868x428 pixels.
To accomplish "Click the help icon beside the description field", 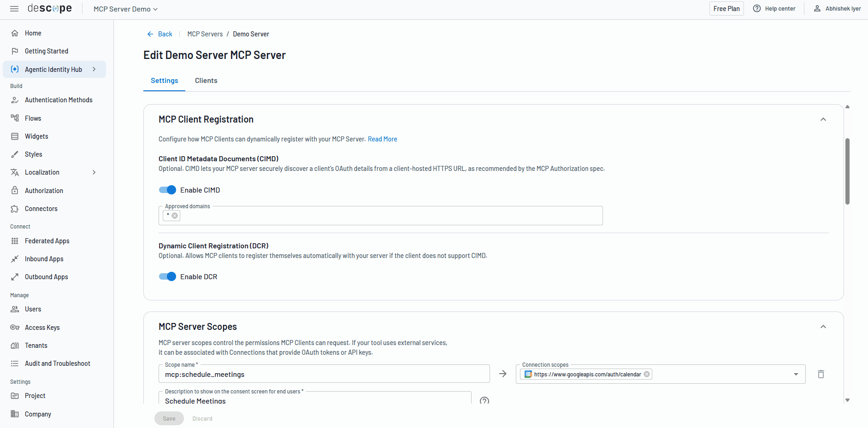I will coord(484,401).
